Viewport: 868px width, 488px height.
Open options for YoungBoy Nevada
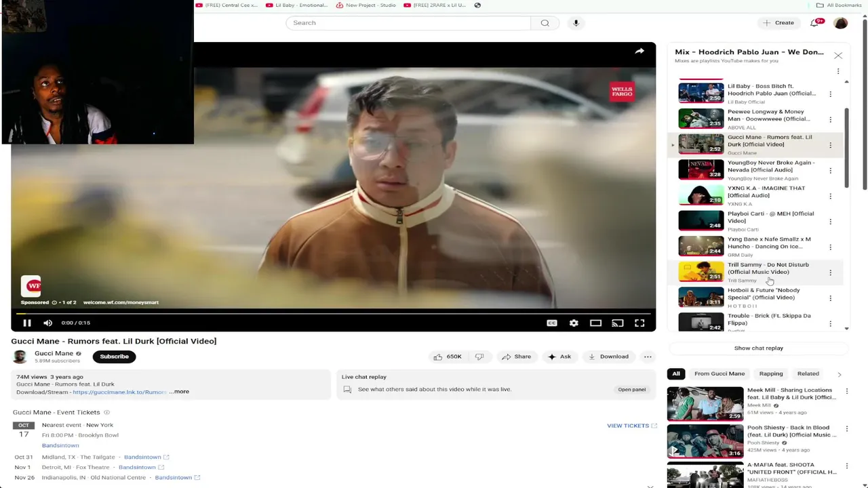[x=830, y=171]
